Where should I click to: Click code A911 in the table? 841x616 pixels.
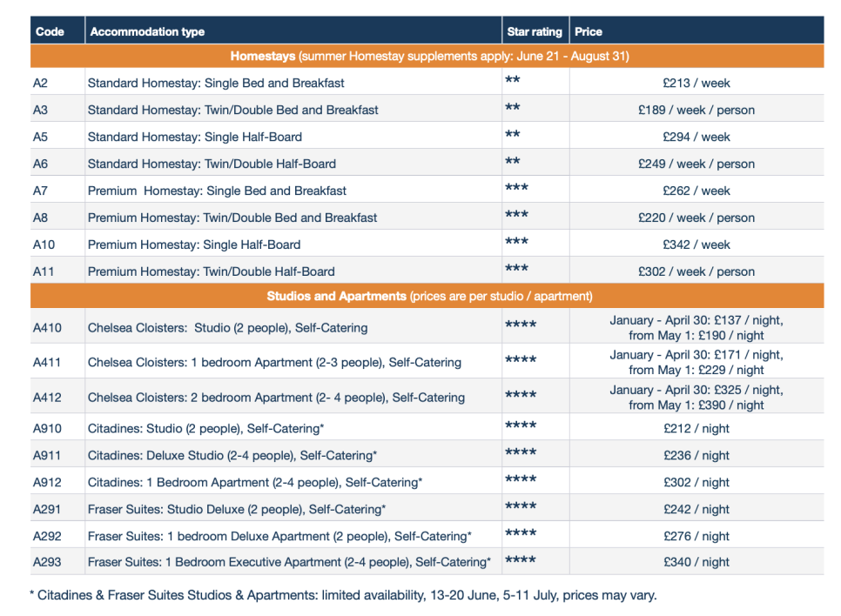(47, 455)
